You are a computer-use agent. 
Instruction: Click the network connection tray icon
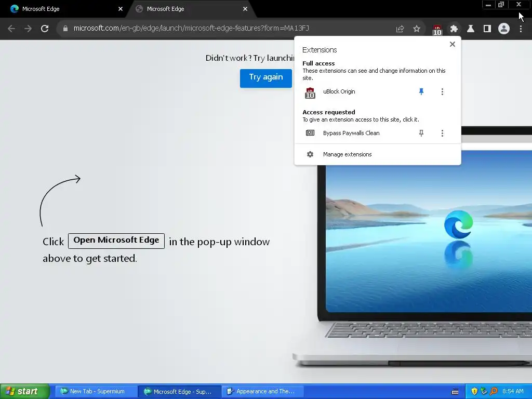[484, 392]
